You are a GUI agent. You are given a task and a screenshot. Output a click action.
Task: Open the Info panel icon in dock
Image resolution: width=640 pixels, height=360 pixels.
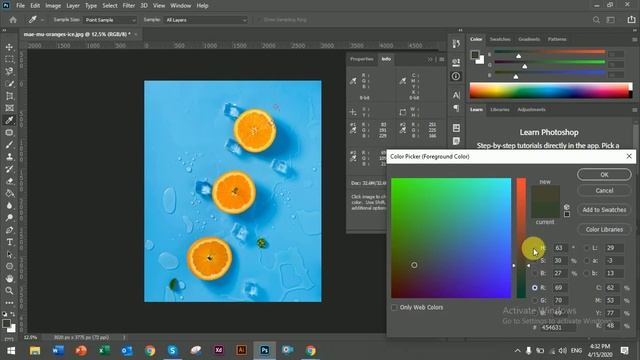(456, 76)
